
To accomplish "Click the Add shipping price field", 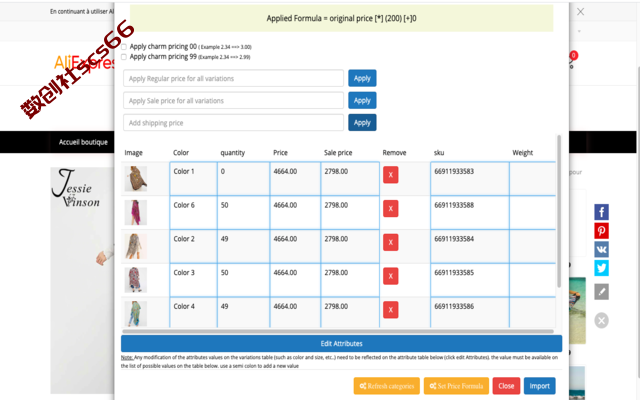I will click(233, 122).
